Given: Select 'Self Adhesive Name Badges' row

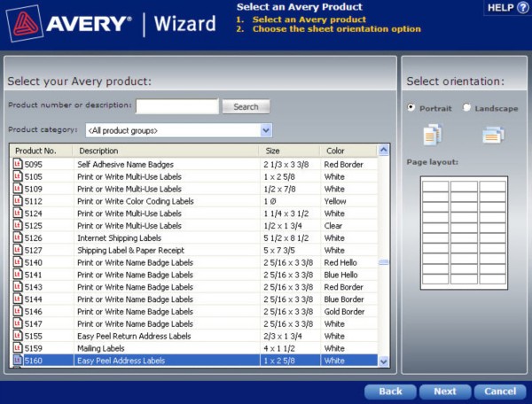Looking at the screenshot, I should click(195, 165).
